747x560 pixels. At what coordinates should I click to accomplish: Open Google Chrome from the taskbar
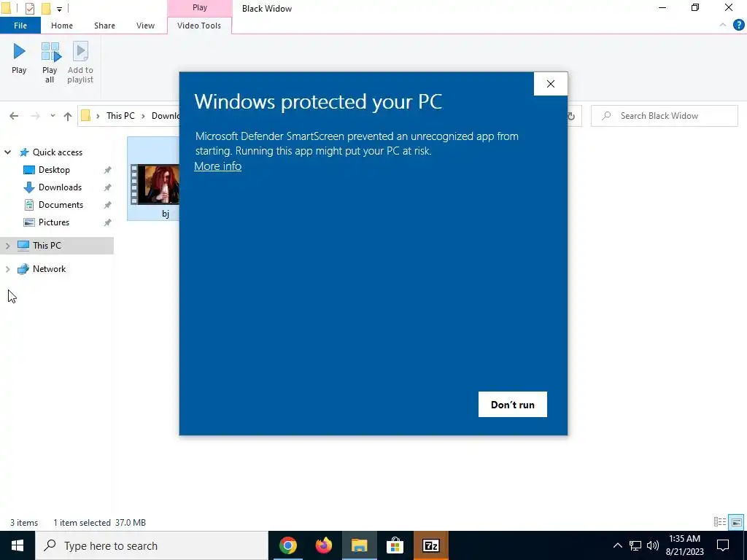(x=287, y=545)
